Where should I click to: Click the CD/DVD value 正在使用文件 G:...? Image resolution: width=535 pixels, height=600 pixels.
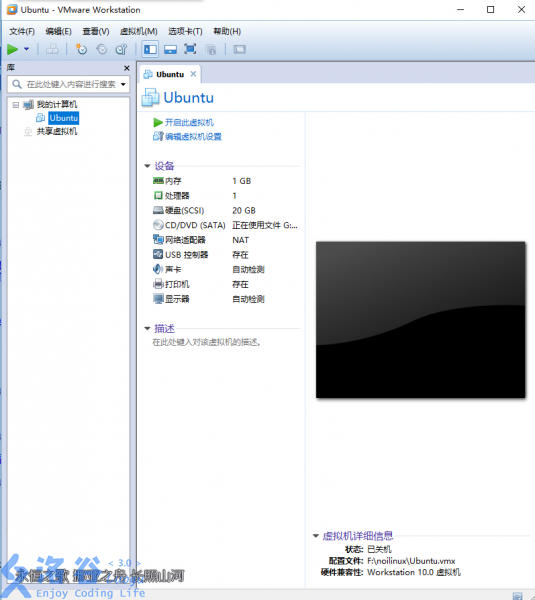coord(264,225)
